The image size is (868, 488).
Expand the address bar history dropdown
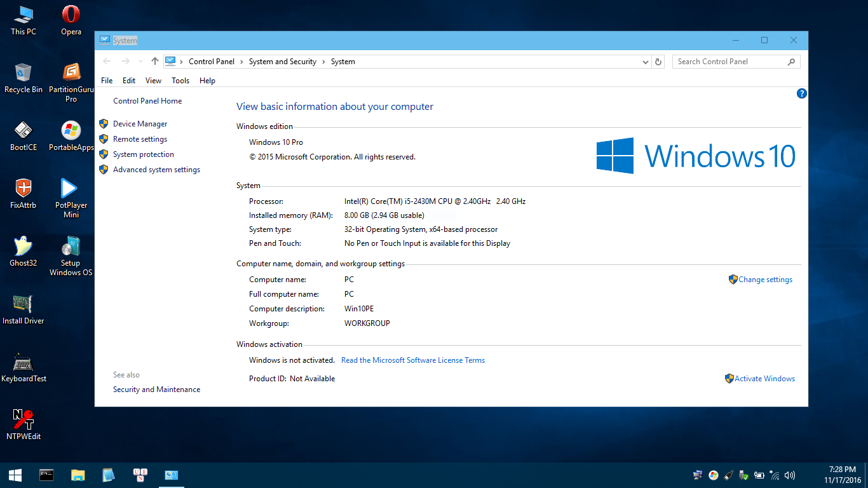[645, 61]
